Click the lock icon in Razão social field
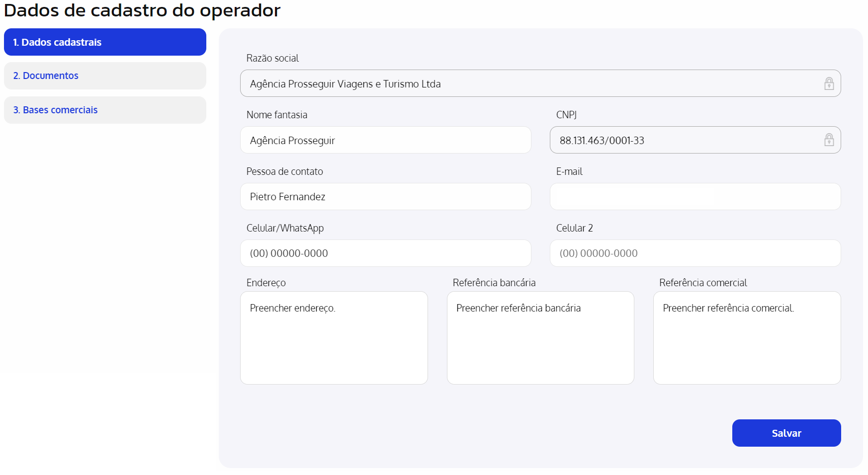 click(x=829, y=83)
